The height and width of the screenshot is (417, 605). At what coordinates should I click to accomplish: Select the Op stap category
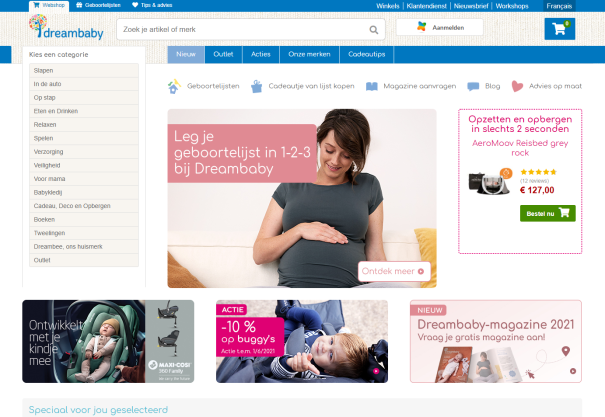(x=84, y=98)
